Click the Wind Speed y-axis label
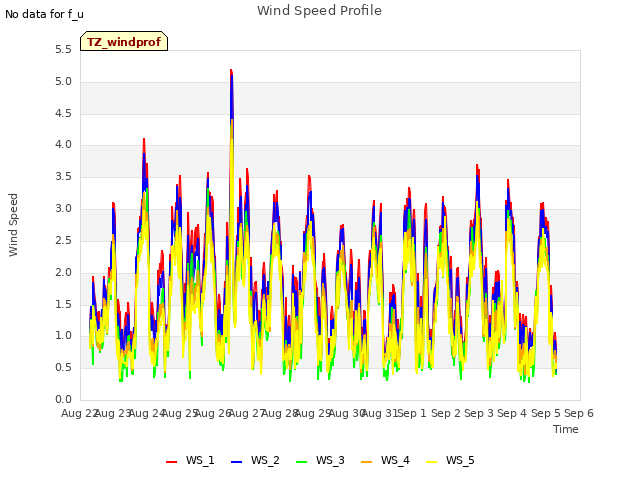640x480 pixels. pos(13,225)
